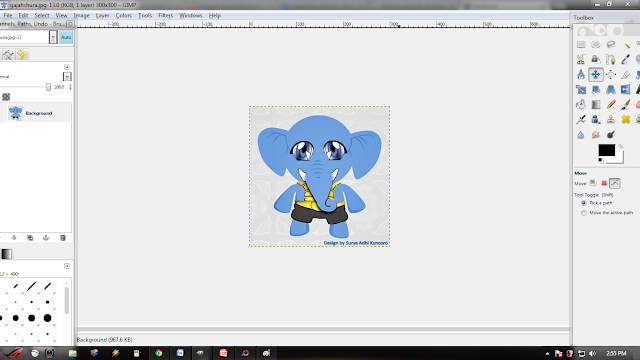The height and width of the screenshot is (360, 640).
Task: Select the Perspective tool
Action: click(611, 89)
